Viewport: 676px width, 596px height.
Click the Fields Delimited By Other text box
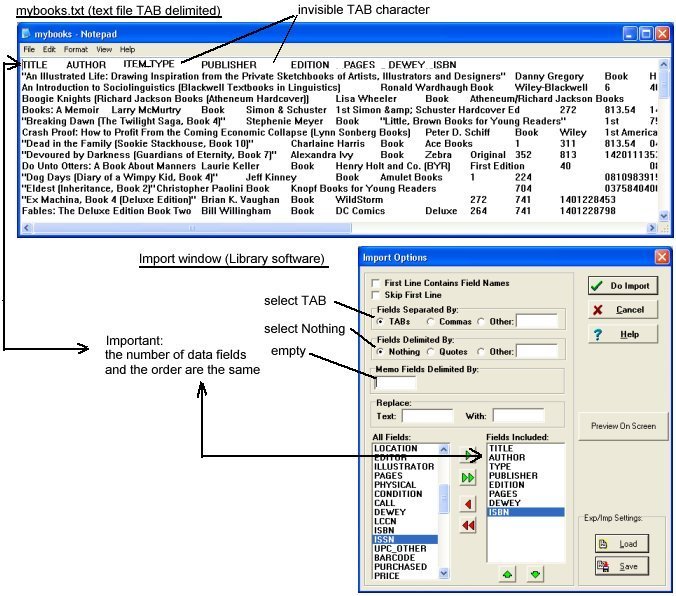point(537,351)
